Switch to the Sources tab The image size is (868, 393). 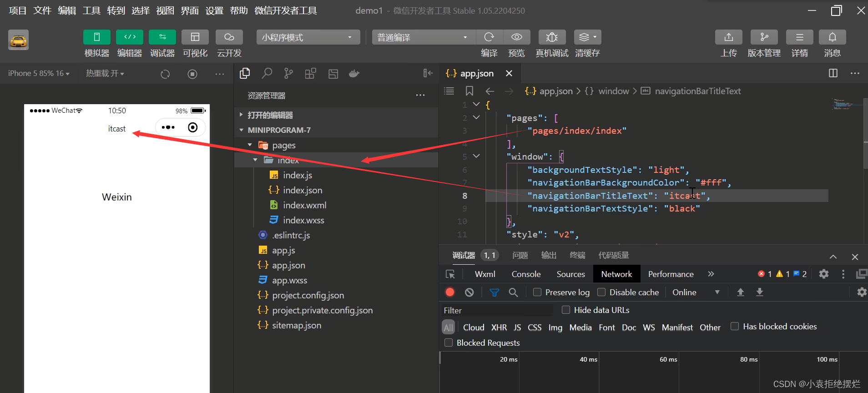click(x=570, y=274)
